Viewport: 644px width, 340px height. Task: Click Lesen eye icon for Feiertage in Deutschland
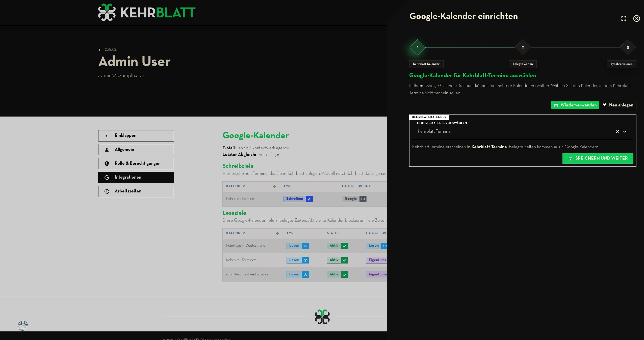pyautogui.click(x=305, y=246)
